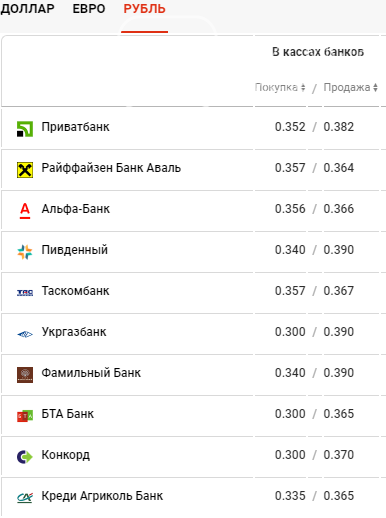Image resolution: width=386 pixels, height=518 pixels.
Task: Switch to the ЕВРО tab
Action: point(89,9)
